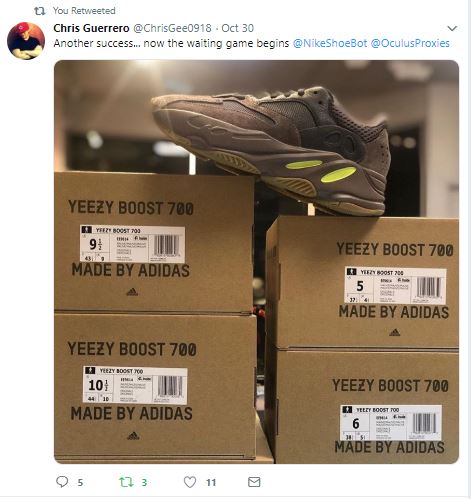
Task: Click the retweet count 3
Action: click(144, 483)
